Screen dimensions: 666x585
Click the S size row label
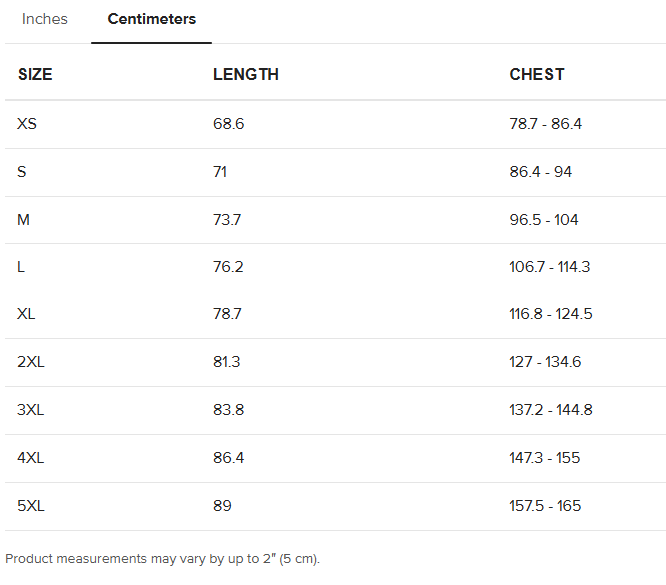click(22, 172)
